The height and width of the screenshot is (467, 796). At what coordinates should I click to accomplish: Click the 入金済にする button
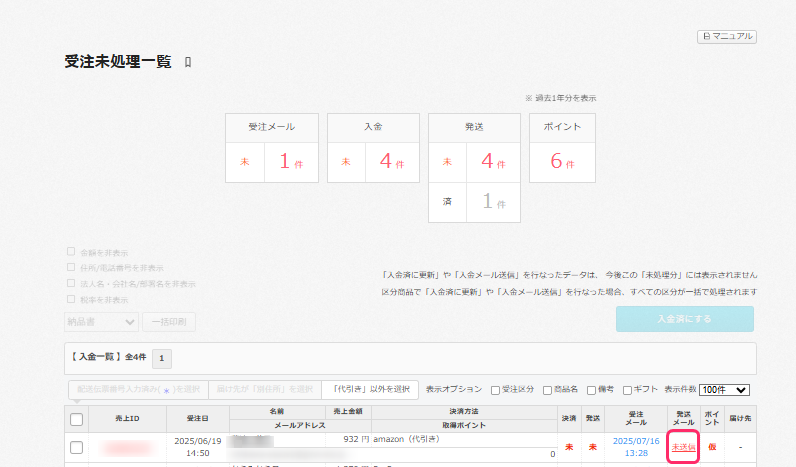click(684, 319)
